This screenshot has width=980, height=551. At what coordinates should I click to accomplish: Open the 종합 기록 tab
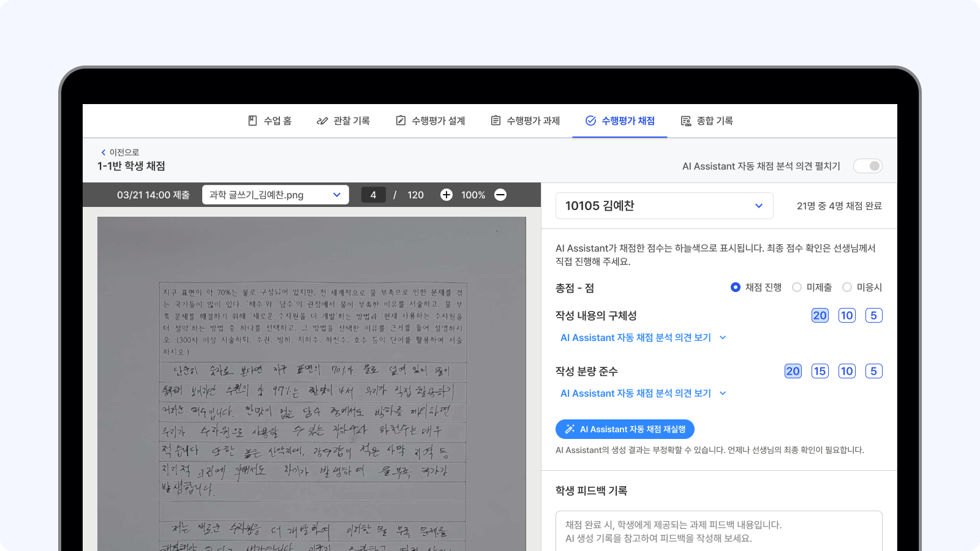[x=707, y=121]
